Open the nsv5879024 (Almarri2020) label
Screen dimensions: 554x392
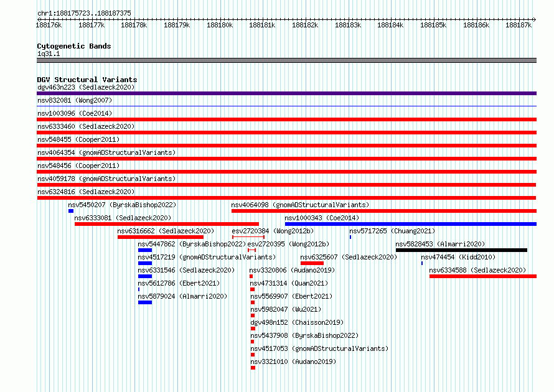click(182, 296)
